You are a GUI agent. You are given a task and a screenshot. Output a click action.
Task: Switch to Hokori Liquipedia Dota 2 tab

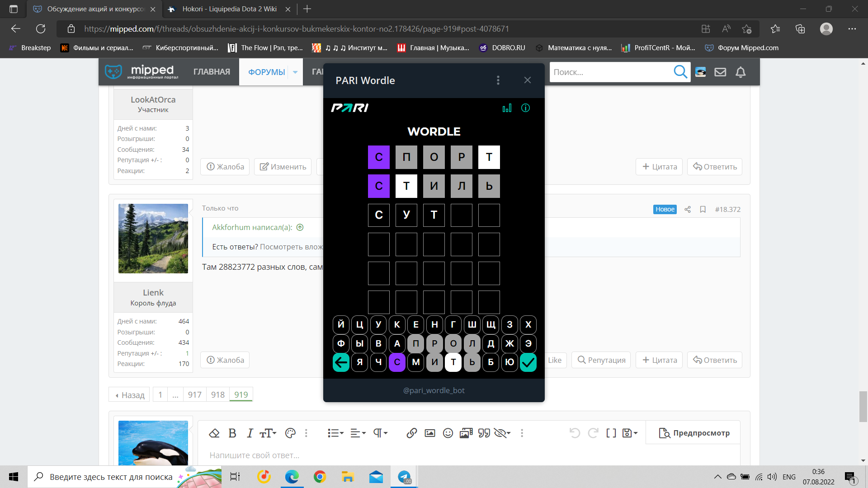point(229,9)
